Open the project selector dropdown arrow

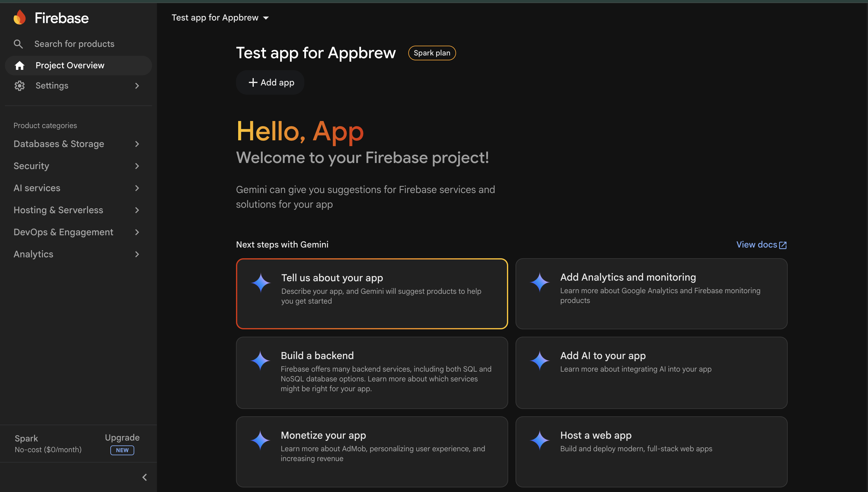pos(266,18)
